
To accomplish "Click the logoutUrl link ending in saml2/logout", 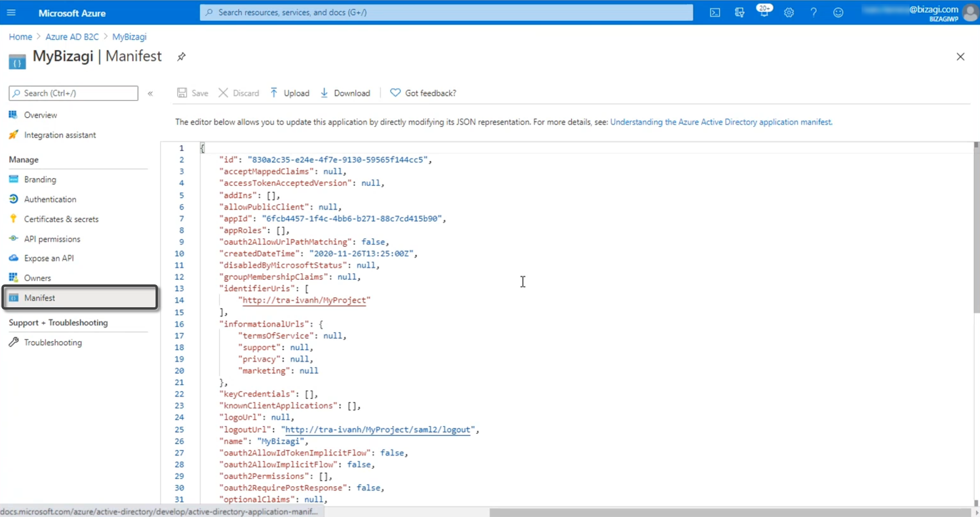I will (378, 429).
